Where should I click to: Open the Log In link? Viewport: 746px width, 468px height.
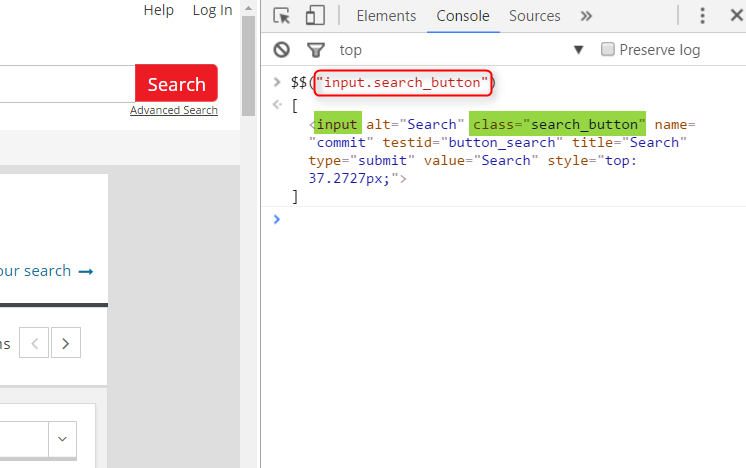(212, 10)
